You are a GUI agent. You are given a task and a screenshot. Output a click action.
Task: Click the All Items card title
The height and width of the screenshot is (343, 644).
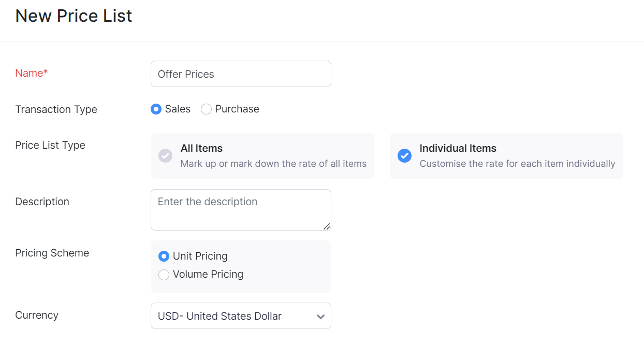201,148
